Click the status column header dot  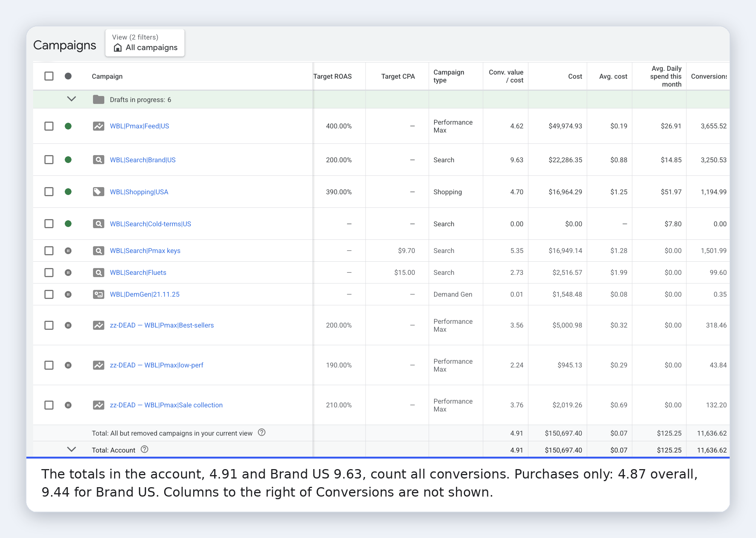(68, 76)
